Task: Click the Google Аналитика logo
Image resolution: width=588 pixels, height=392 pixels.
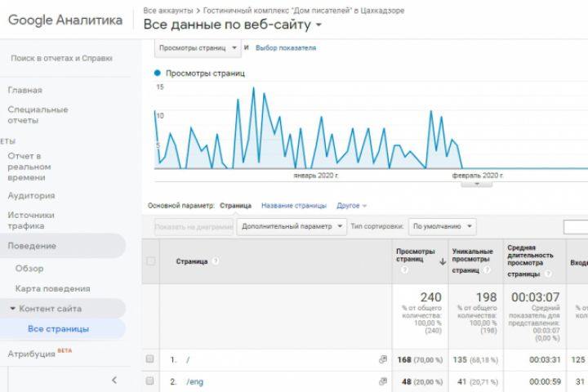Action: click(x=64, y=19)
